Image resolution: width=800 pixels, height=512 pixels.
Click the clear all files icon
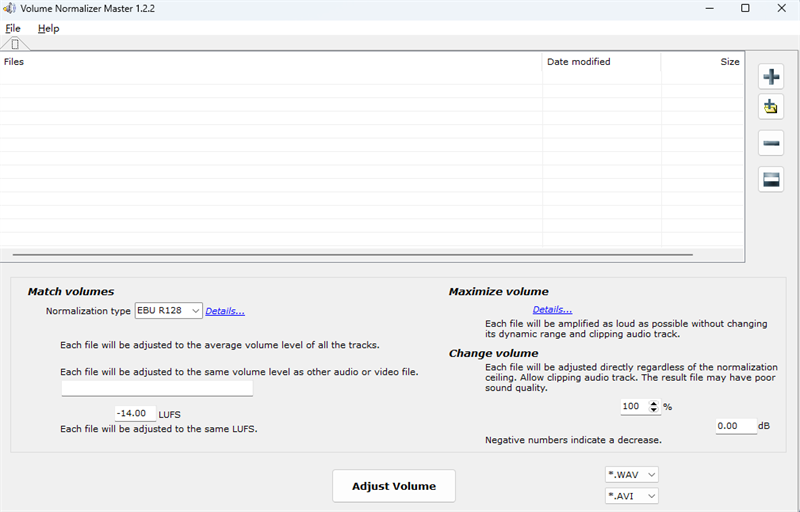click(x=771, y=180)
